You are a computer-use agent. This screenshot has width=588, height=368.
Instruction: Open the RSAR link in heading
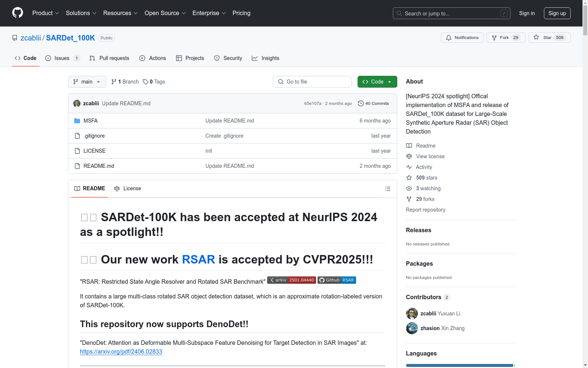click(198, 259)
